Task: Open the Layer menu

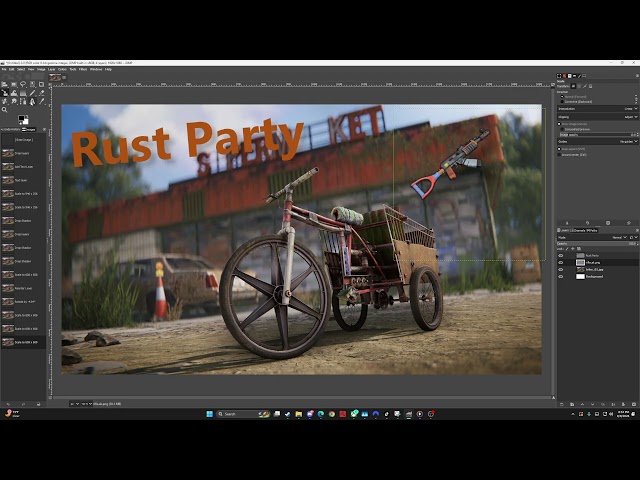Action: [x=51, y=69]
